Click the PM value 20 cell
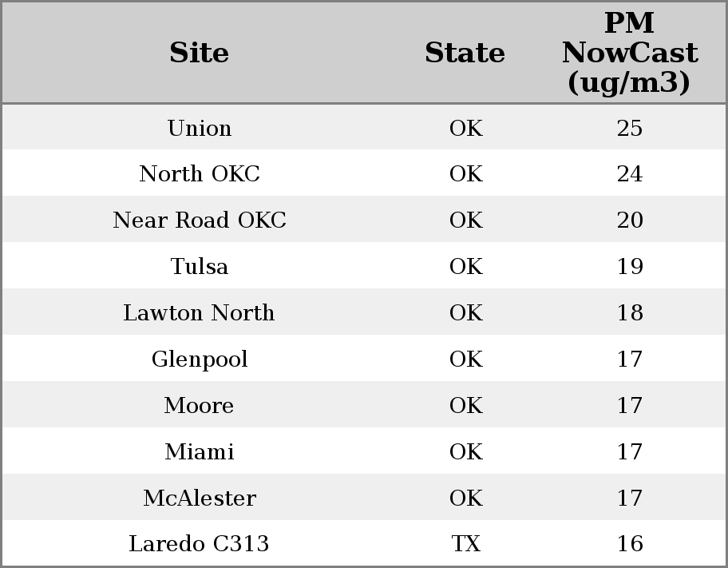 click(x=629, y=220)
